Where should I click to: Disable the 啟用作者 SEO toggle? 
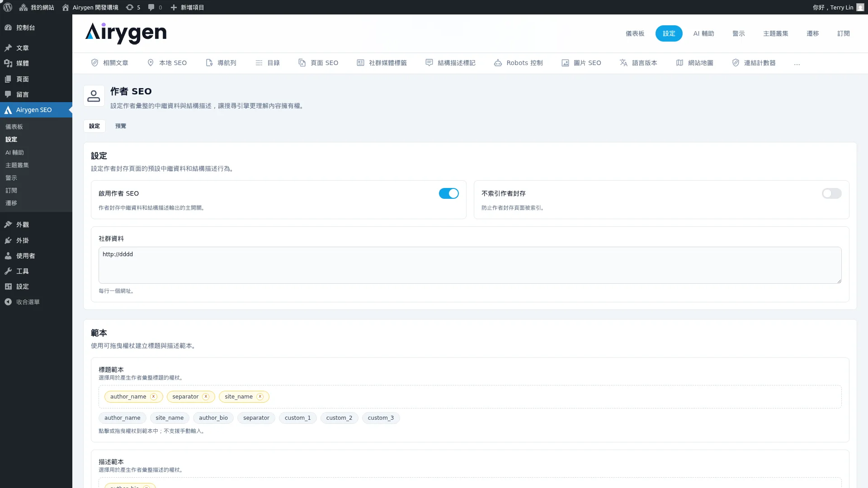click(x=449, y=193)
